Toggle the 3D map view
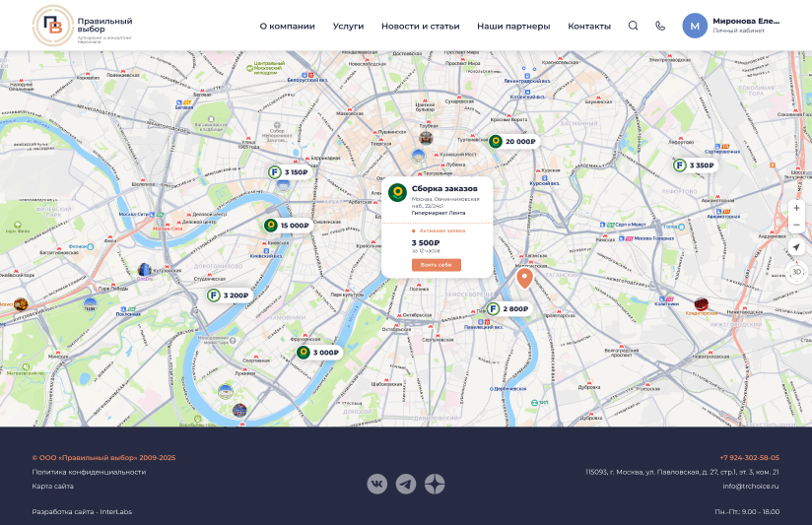Image resolution: width=812 pixels, height=525 pixels. pos(796,272)
